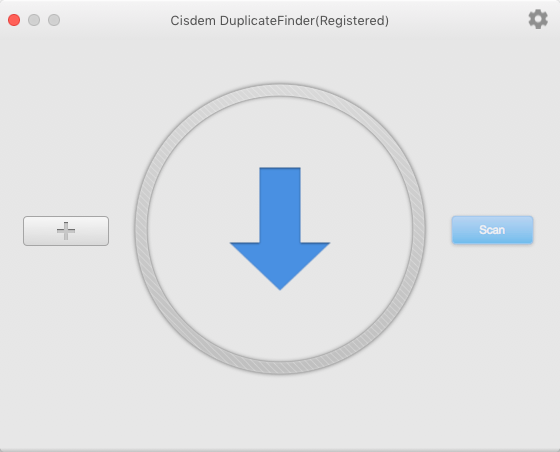Click the blank area below the Scan button
Image resolution: width=560 pixels, height=452 pixels.
pos(492,321)
